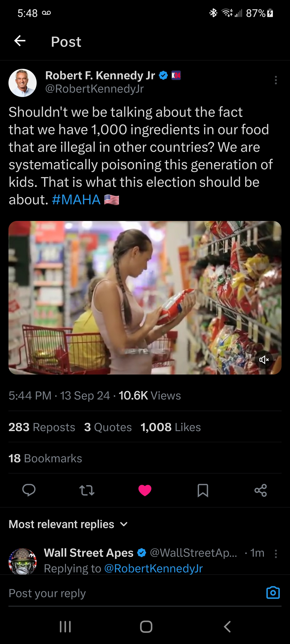Open the post's three-dot more menu
The width and height of the screenshot is (290, 644).
coord(276,80)
